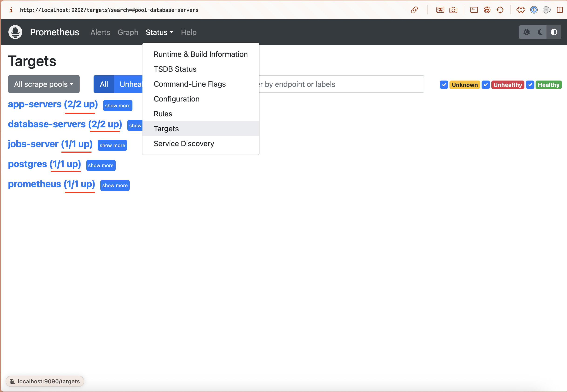Open the Help link
Image resolution: width=567 pixels, height=392 pixels.
(189, 32)
